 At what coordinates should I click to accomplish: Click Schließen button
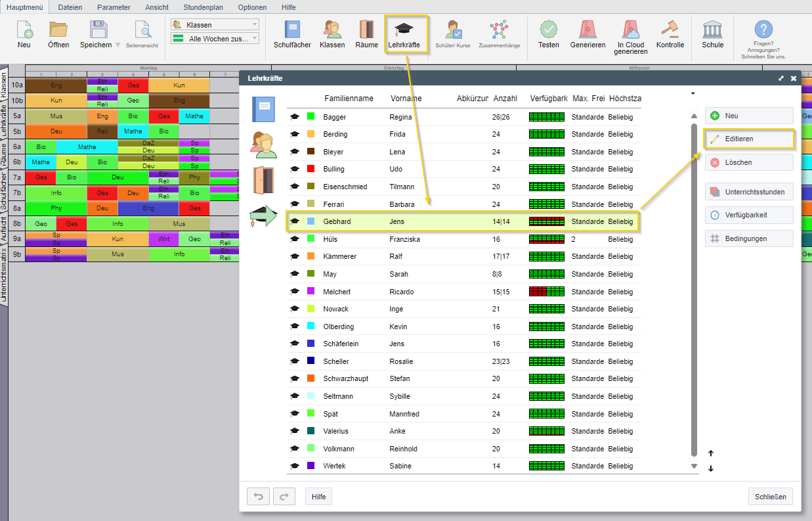tap(770, 496)
